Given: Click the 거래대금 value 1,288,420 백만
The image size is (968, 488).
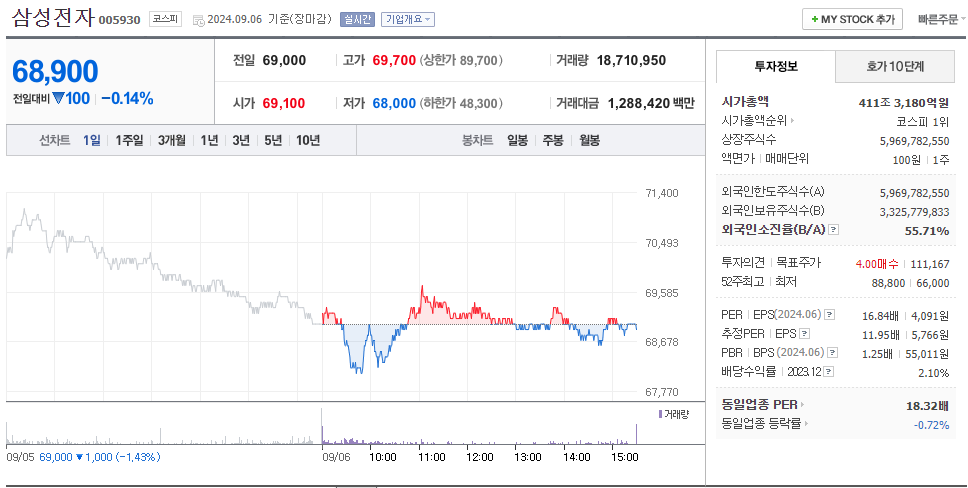Looking at the screenshot, I should [651, 103].
